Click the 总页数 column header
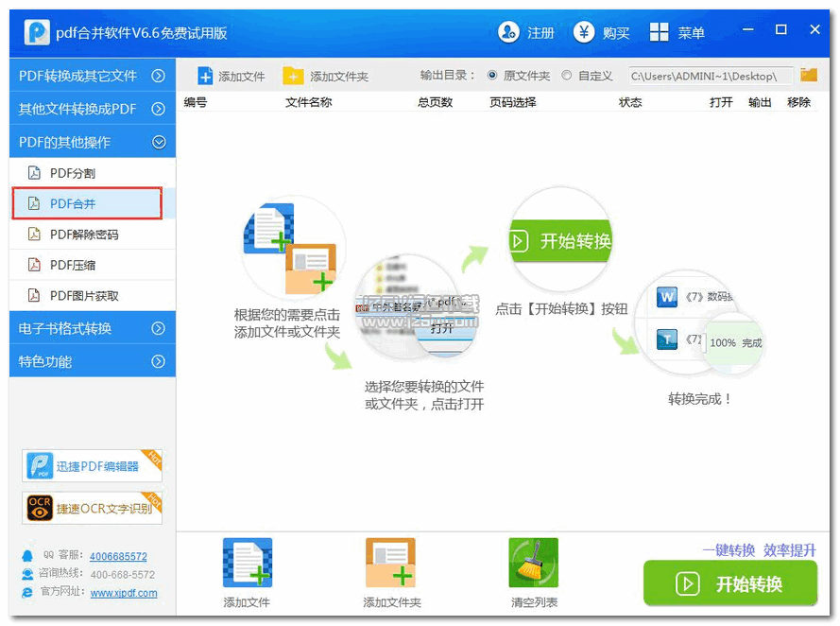Screen dimensions: 840x626 pyautogui.click(x=435, y=102)
